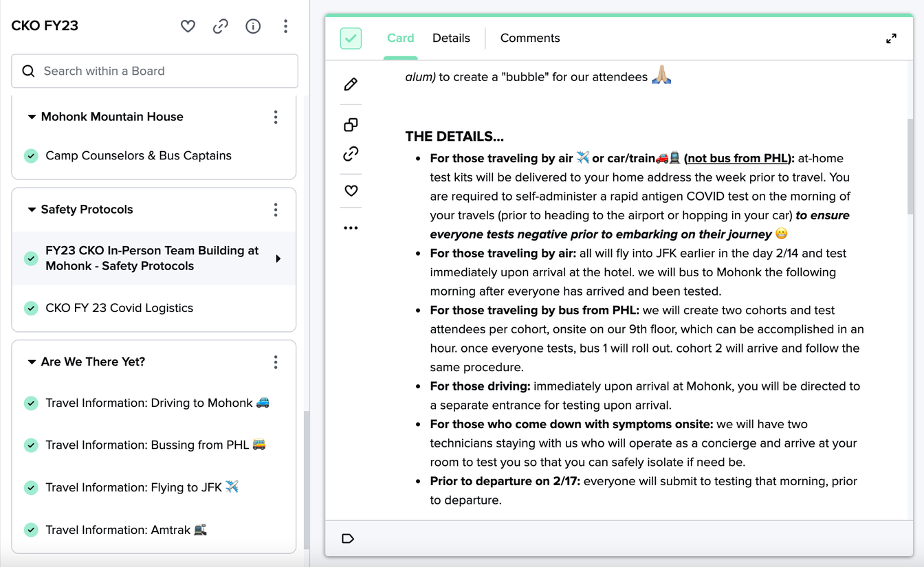Click the tag label icon at card bottom

click(348, 538)
